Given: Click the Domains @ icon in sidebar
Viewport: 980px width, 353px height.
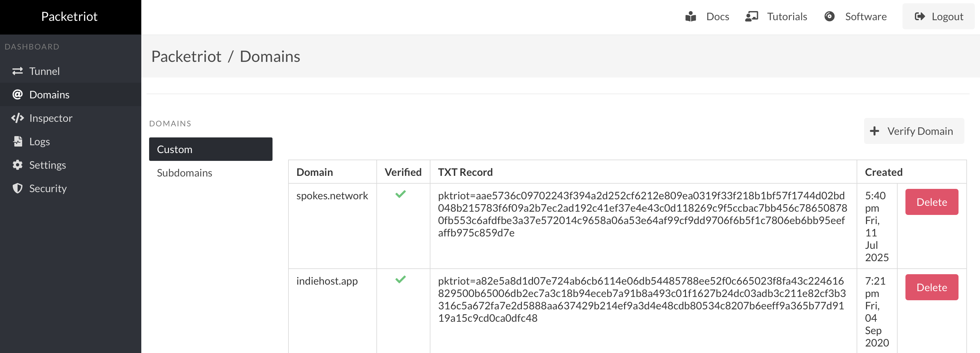Looking at the screenshot, I should click(18, 94).
